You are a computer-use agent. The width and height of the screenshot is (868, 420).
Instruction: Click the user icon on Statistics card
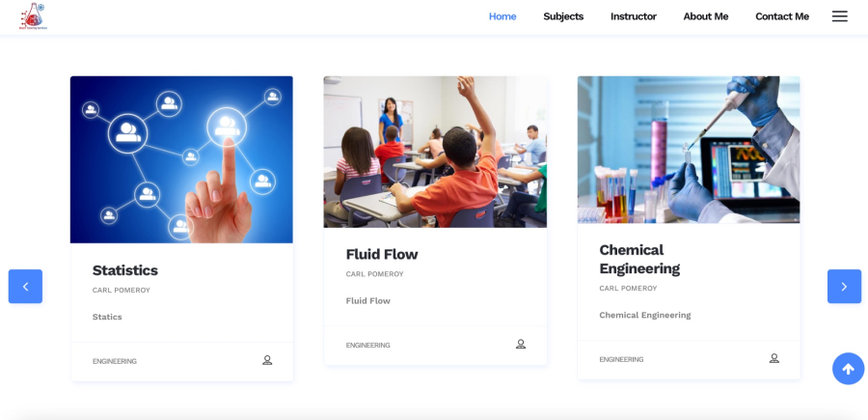click(267, 360)
